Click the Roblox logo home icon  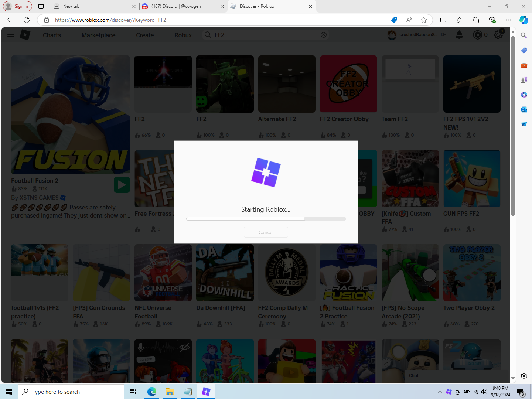(25, 35)
